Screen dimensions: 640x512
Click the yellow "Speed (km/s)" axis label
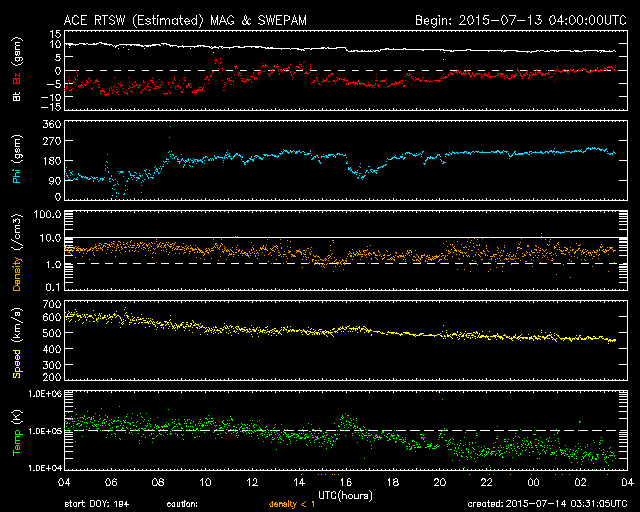(x=17, y=343)
